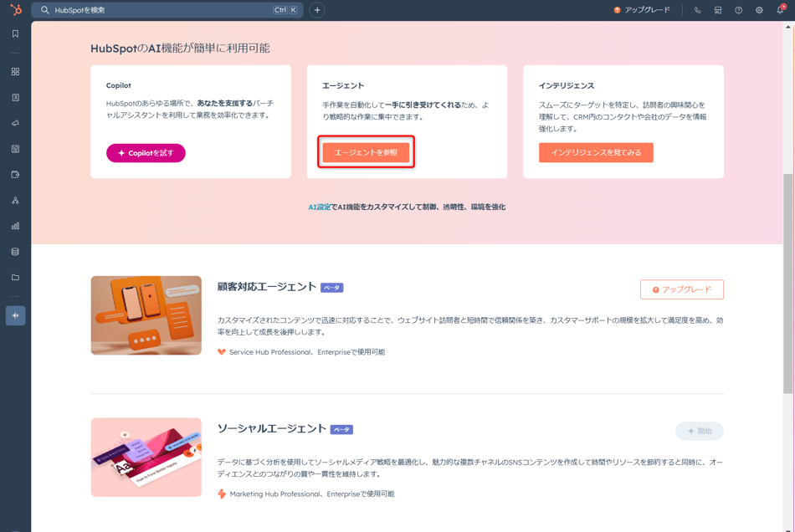Open the Data Management database icon in sidebar
Image resolution: width=795 pixels, height=532 pixels.
[x=15, y=252]
